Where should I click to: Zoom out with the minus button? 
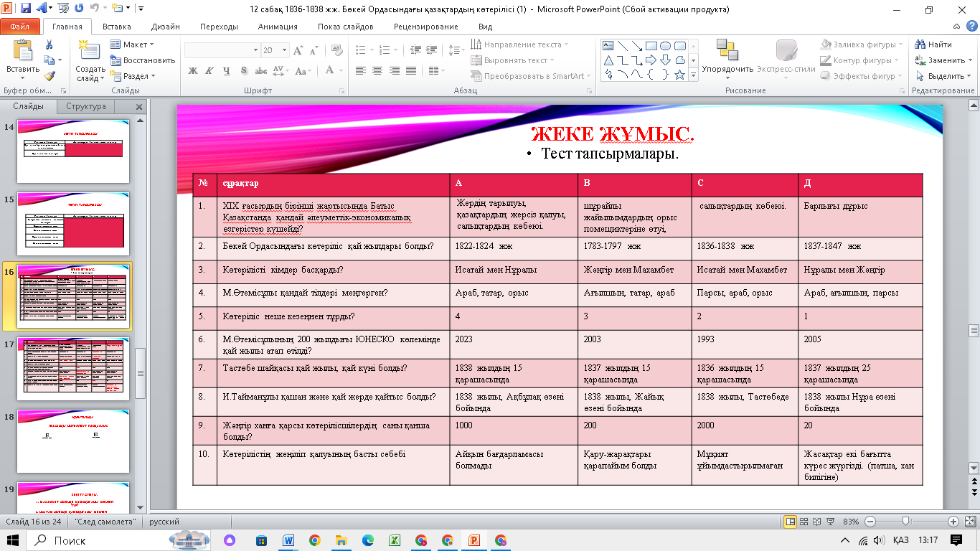click(870, 522)
